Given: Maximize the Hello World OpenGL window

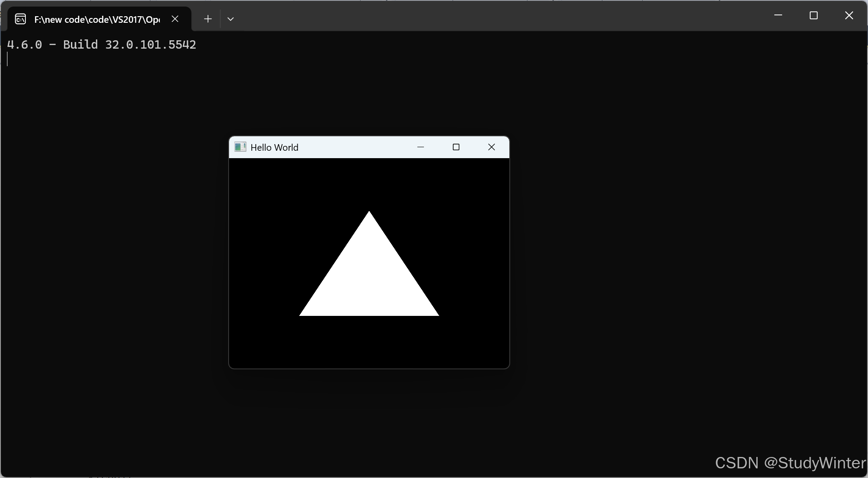Looking at the screenshot, I should pyautogui.click(x=456, y=147).
